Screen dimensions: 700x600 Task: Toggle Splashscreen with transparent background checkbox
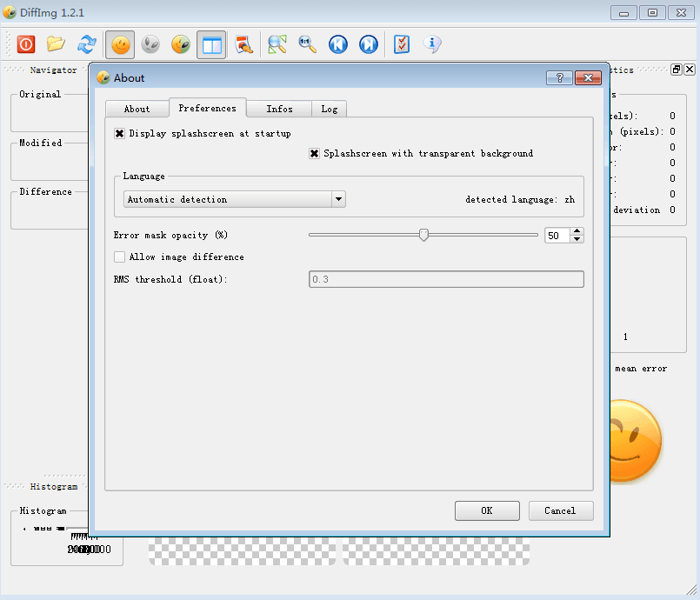point(315,154)
